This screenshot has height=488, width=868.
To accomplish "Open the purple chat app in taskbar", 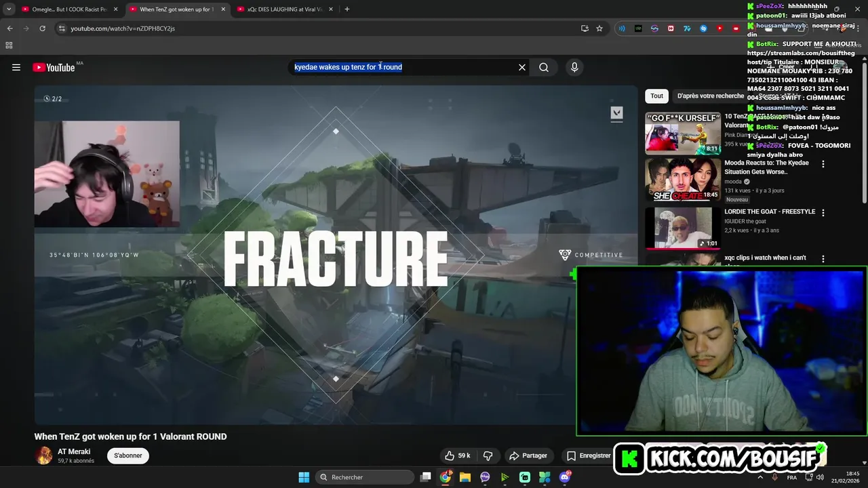I will pyautogui.click(x=485, y=477).
